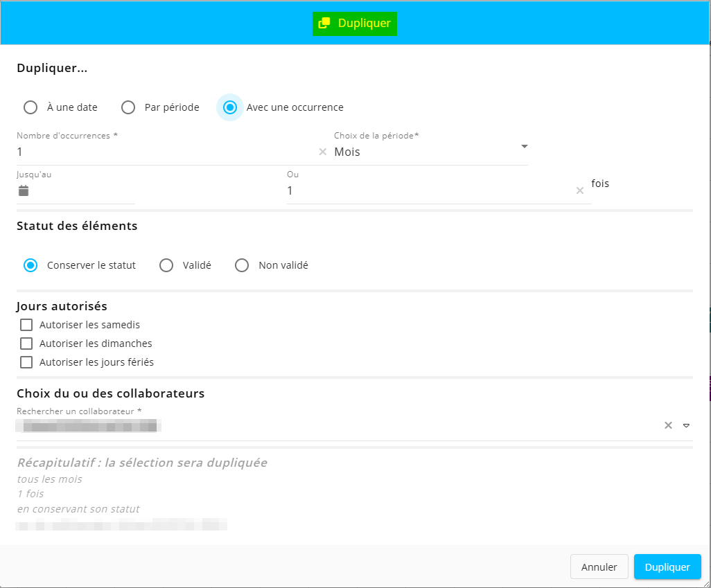The image size is (711, 588).
Task: Open Choix de la période dropdown
Action: tap(430, 152)
